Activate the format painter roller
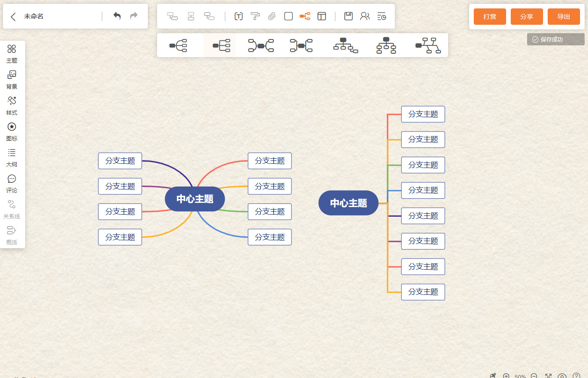Image resolution: width=588 pixels, height=378 pixels. click(x=255, y=16)
